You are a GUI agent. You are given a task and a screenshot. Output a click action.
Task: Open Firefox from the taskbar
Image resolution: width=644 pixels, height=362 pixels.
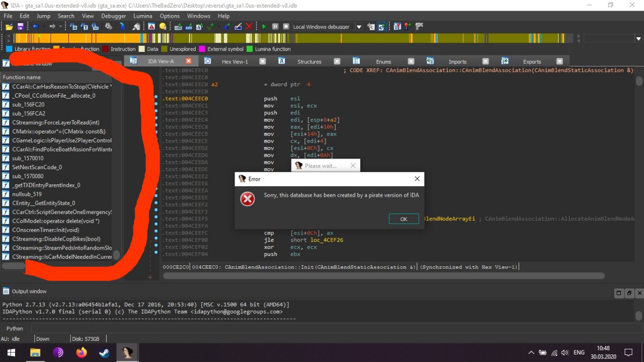(x=81, y=352)
